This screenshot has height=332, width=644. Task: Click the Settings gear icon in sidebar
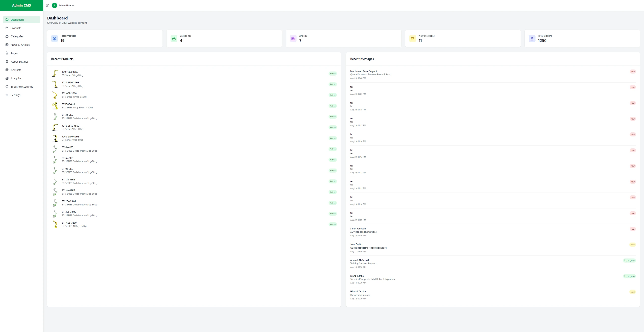coord(7,95)
